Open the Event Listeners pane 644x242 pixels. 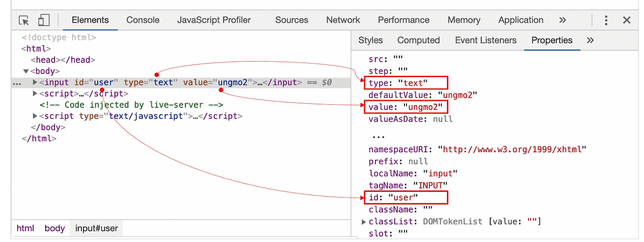[x=486, y=40]
